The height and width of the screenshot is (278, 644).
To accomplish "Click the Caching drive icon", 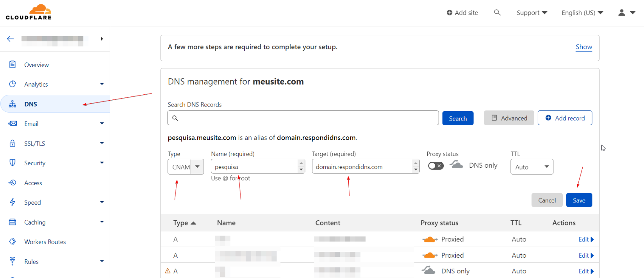I will (x=12, y=222).
